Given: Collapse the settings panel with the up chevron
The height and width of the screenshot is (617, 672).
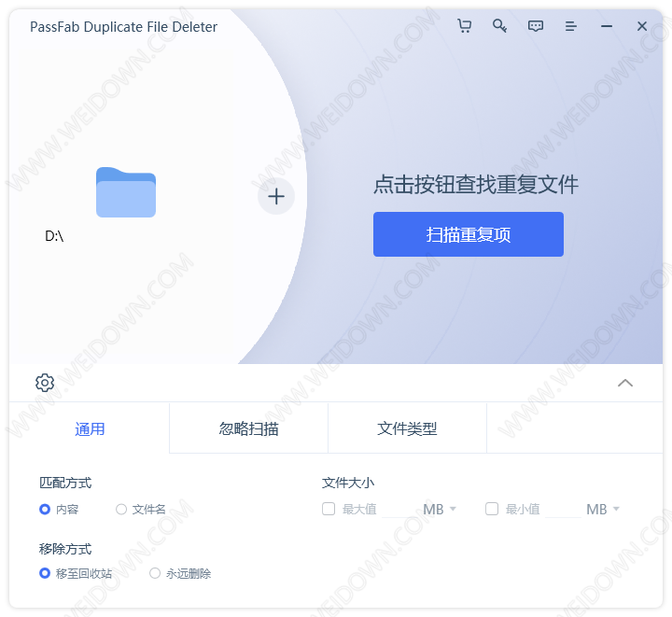Looking at the screenshot, I should pos(625,383).
